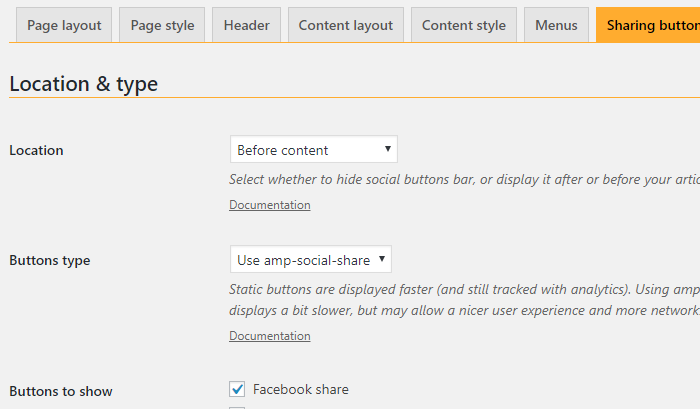Click the 'Location & type' section heading
This screenshot has height=409, width=700.
(x=83, y=84)
